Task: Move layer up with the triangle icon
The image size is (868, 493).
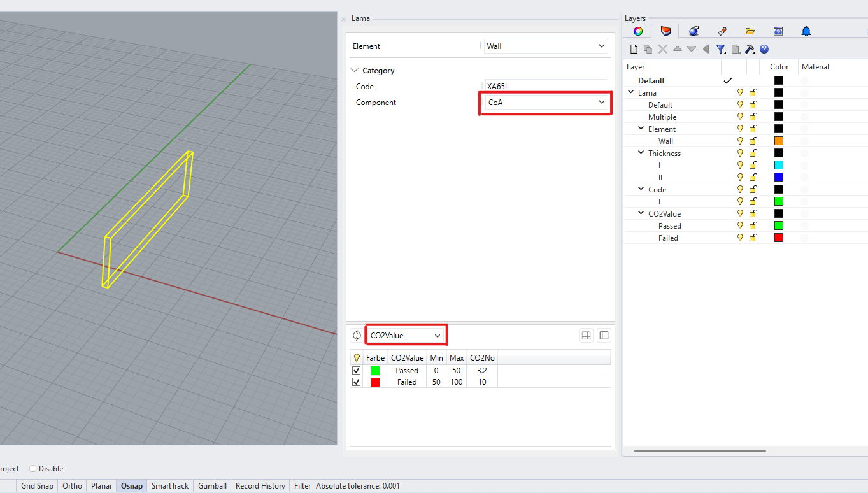Action: click(x=677, y=49)
